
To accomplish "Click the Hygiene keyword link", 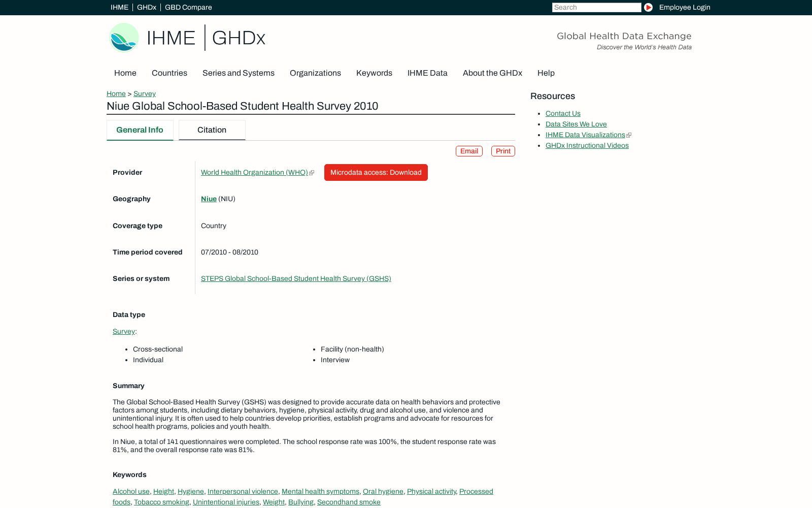I will 191,492.
